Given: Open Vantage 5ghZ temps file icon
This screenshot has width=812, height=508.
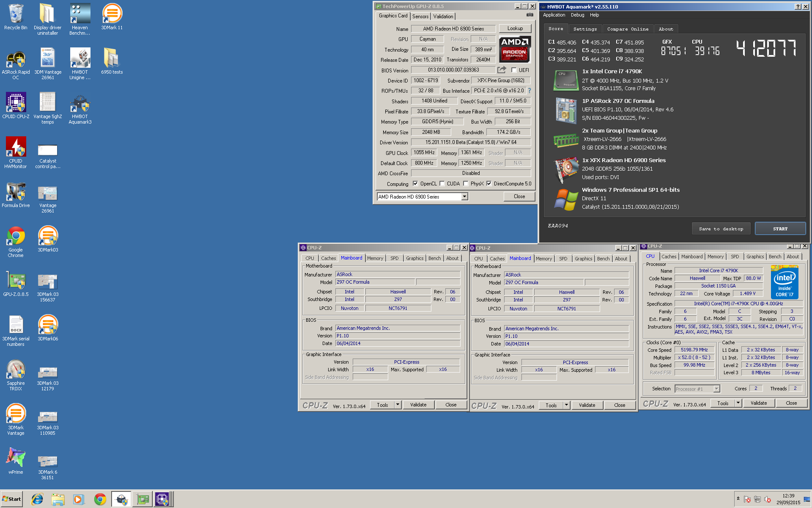Looking at the screenshot, I should coord(47,108).
